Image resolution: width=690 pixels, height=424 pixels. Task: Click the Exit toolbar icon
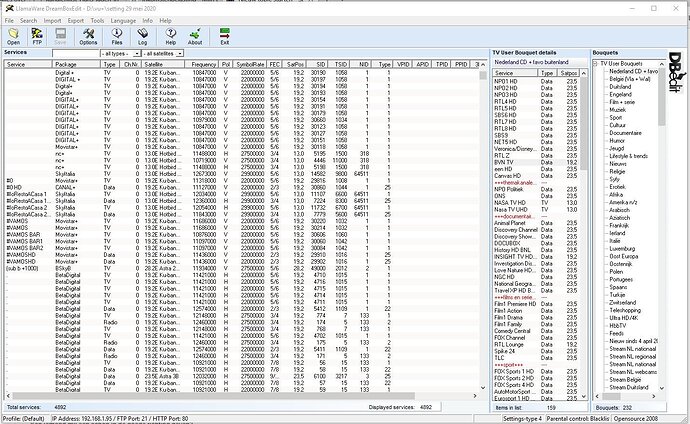225,36
